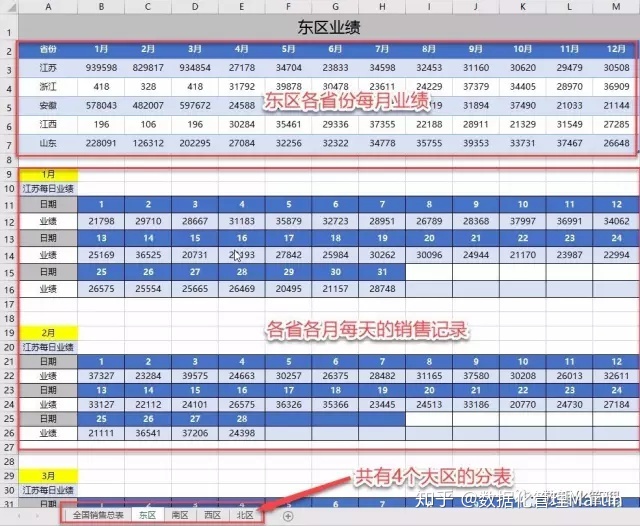Select cell with value 228091
This screenshot has width=640, height=526.
pos(101,143)
